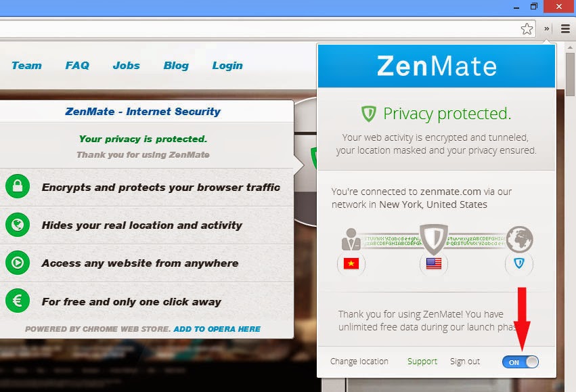Click the Add to Opera Here link
Image resolution: width=576 pixels, height=392 pixels.
pyautogui.click(x=217, y=329)
